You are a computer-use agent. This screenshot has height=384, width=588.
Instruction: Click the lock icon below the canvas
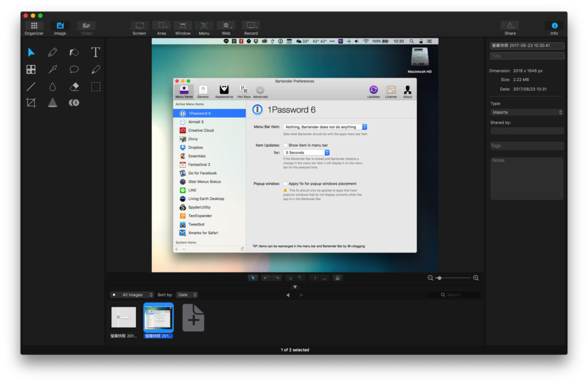click(338, 278)
